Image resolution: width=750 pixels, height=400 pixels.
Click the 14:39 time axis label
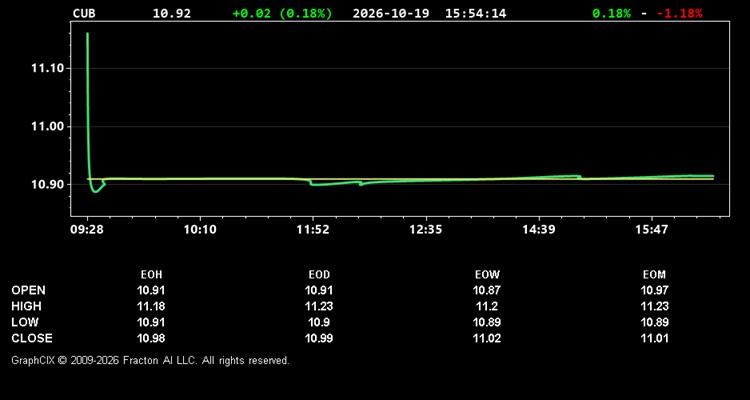[539, 230]
